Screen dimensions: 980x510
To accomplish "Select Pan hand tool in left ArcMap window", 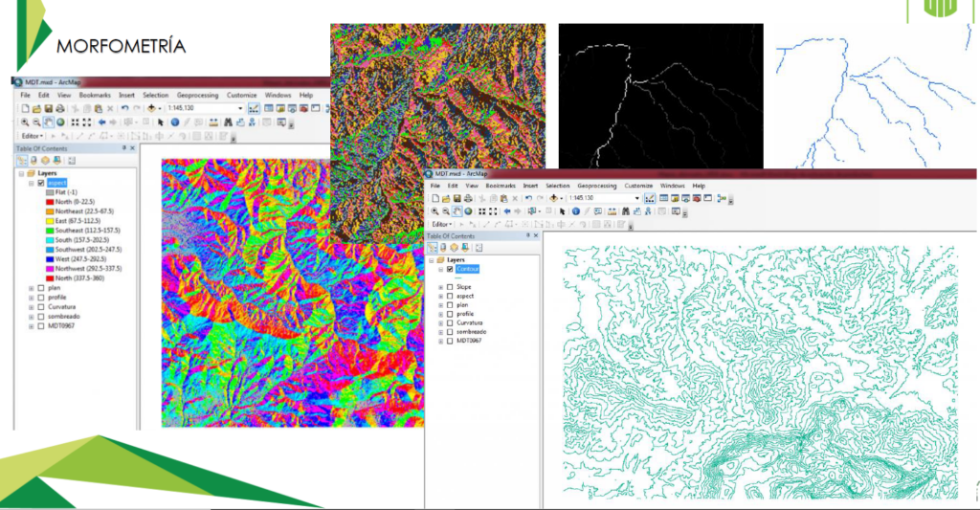I will pyautogui.click(x=49, y=122).
